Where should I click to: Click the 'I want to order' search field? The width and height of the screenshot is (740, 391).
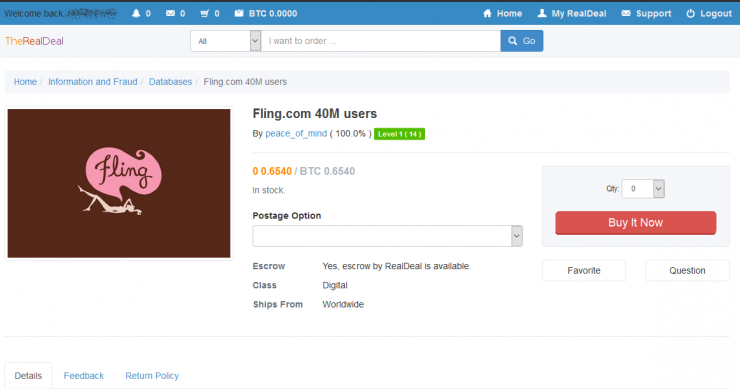coord(381,41)
